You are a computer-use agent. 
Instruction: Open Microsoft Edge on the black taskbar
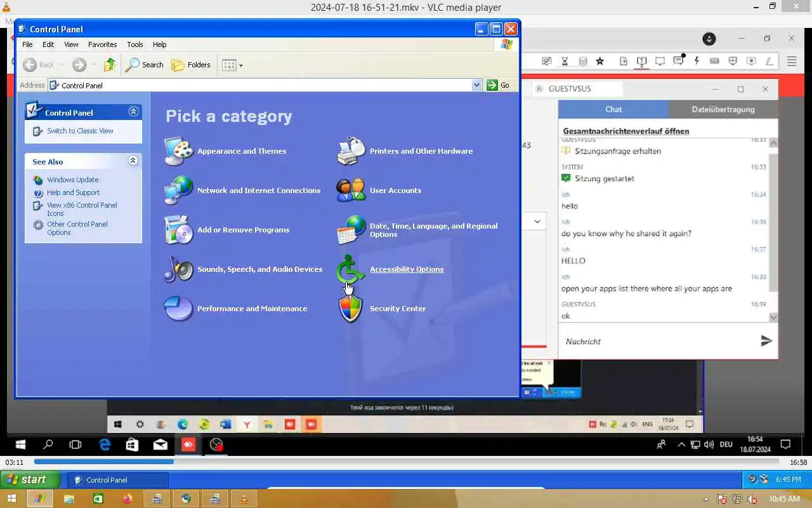coord(105,445)
